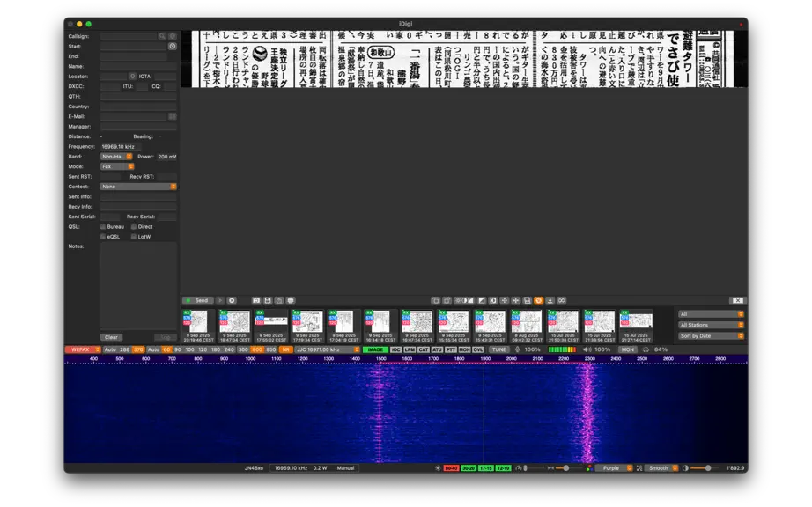
Task: Open the WEFAX mode dropdown
Action: [x=83, y=349]
